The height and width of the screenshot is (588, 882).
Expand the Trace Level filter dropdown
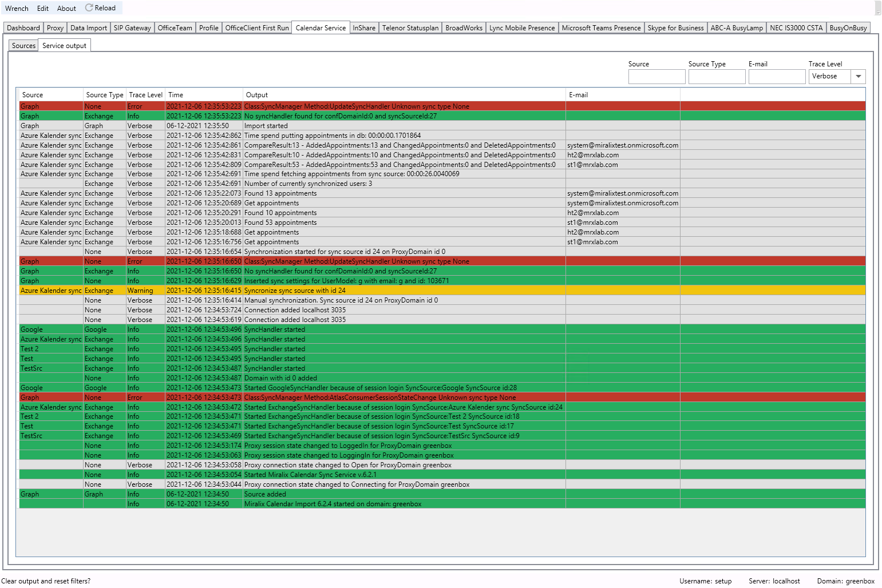coord(858,77)
